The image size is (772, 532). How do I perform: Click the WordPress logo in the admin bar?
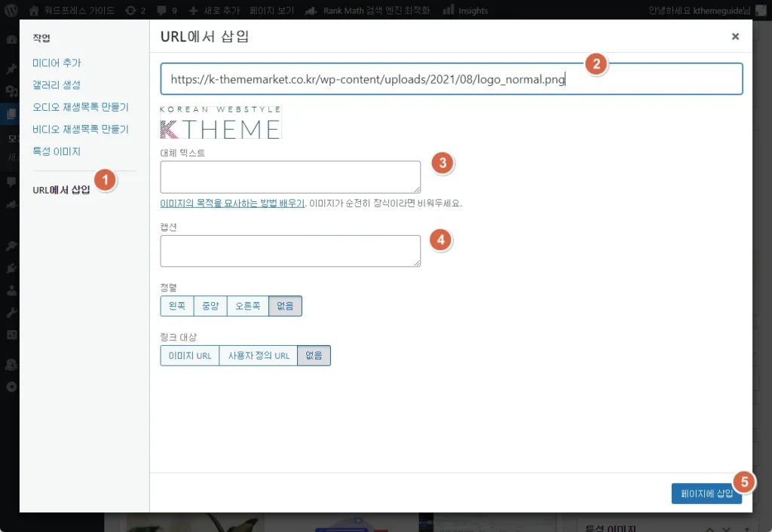tap(11, 10)
